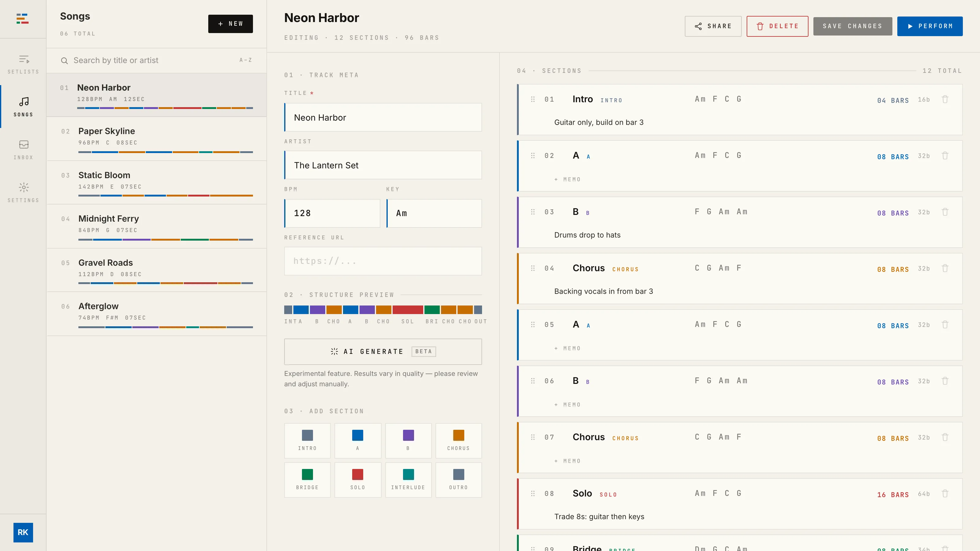Edit the memo "Drums drop to hats"

[x=587, y=235]
